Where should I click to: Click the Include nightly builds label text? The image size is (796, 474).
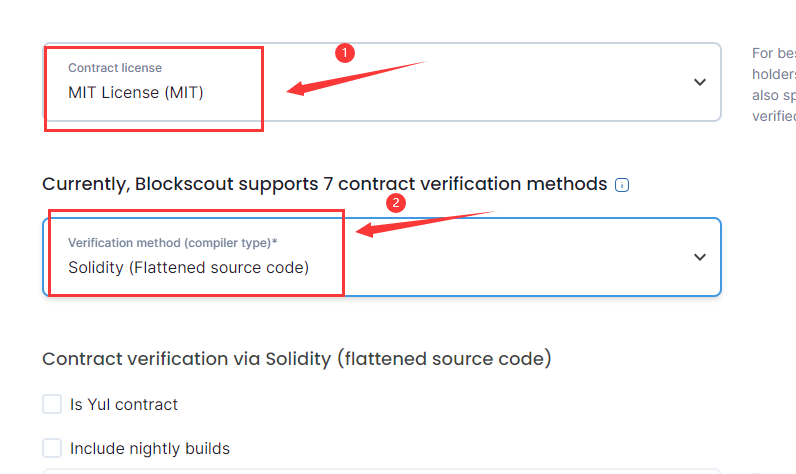[x=150, y=449]
